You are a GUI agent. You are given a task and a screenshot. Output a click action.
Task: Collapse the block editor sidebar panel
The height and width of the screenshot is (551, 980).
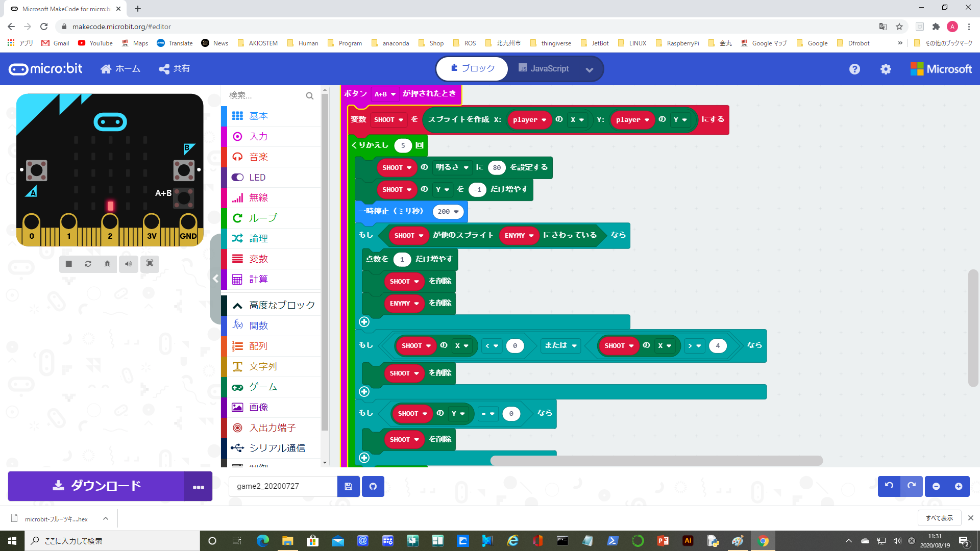215,279
